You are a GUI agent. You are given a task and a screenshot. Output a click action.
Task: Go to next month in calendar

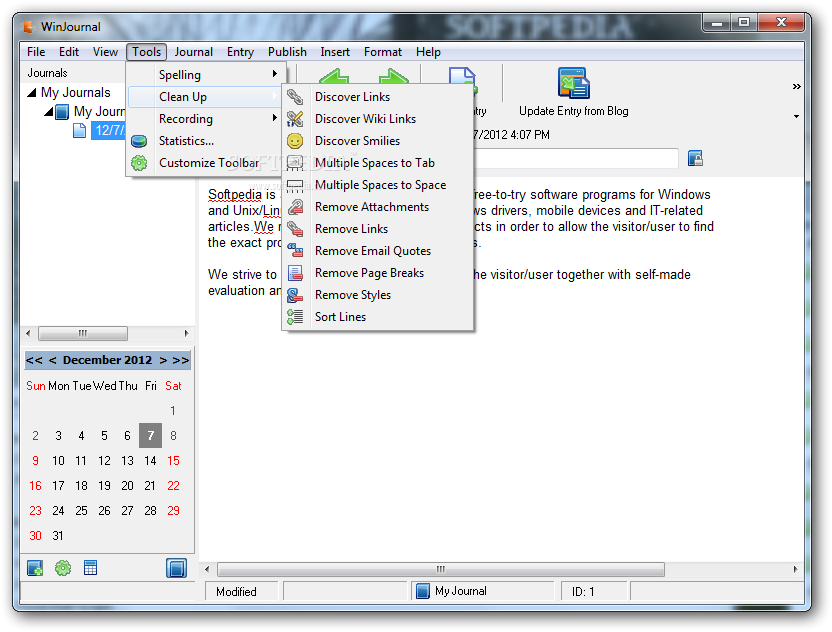(x=163, y=360)
